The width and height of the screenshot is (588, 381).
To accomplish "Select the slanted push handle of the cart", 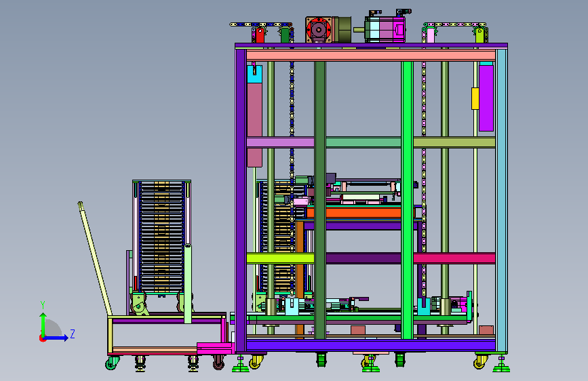I will (x=95, y=259).
